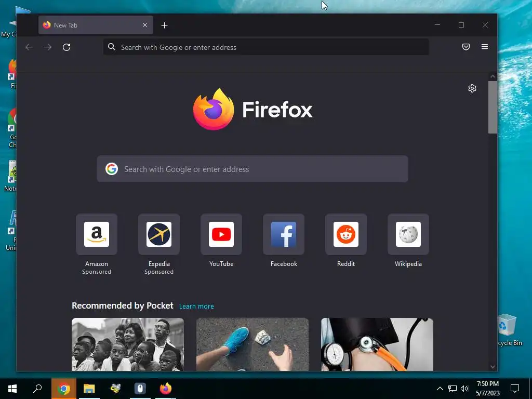Click the search magnifier in address bar

pyautogui.click(x=112, y=47)
